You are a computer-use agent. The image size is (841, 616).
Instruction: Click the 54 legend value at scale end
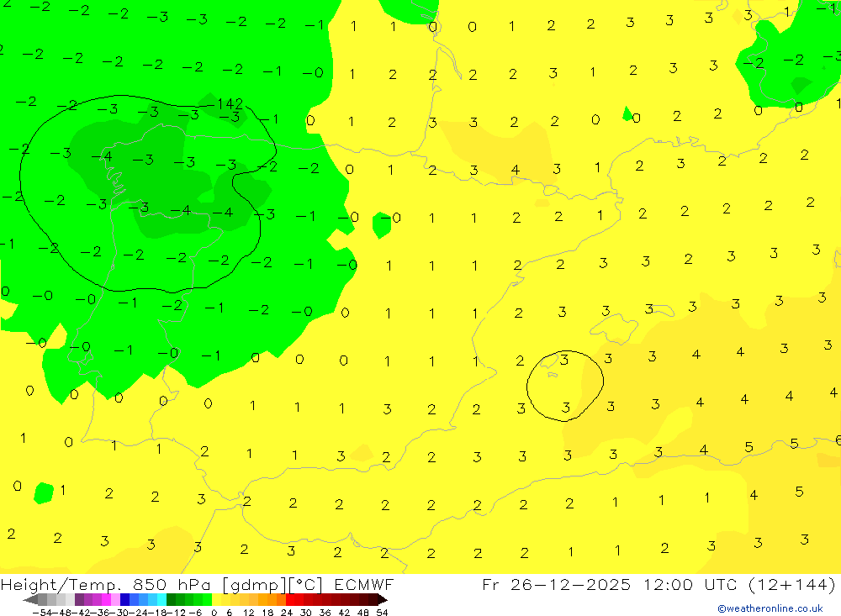[382, 613]
